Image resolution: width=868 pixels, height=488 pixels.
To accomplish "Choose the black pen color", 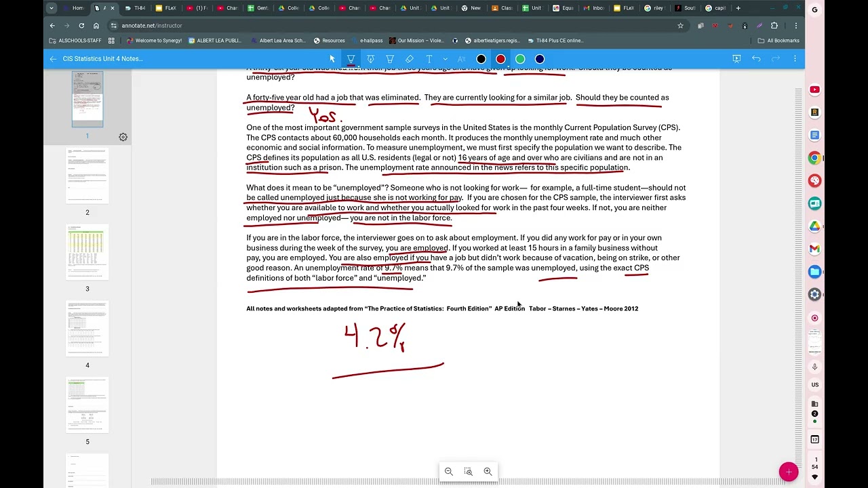I will coord(481,59).
